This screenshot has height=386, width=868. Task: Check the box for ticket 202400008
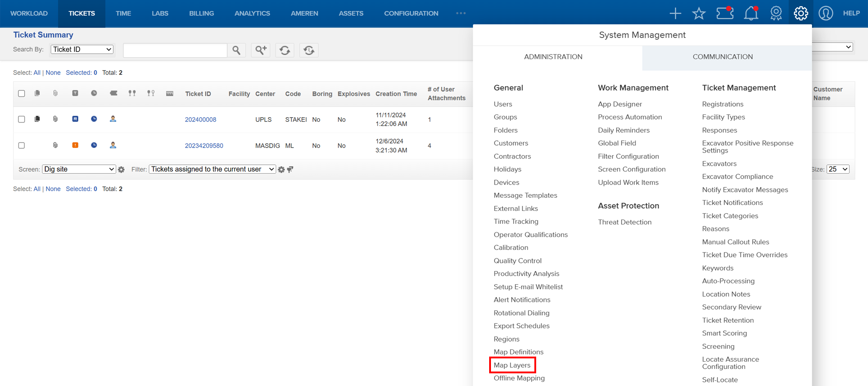(21, 119)
